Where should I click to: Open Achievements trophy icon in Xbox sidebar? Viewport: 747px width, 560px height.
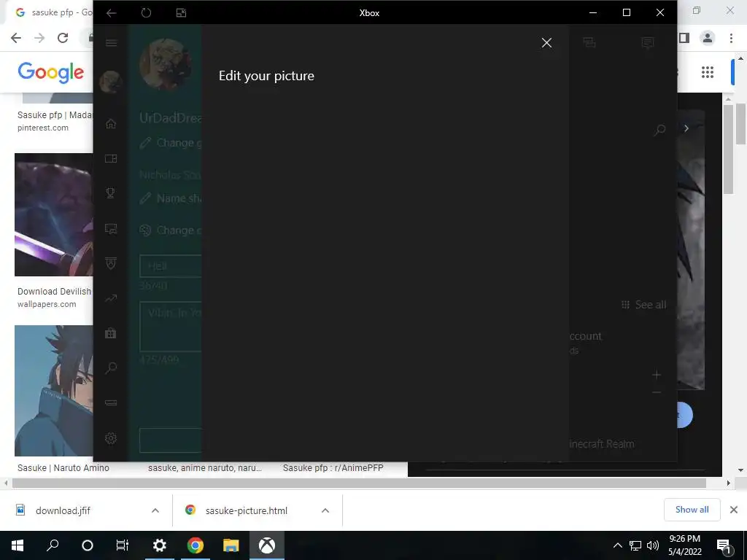[111, 193]
